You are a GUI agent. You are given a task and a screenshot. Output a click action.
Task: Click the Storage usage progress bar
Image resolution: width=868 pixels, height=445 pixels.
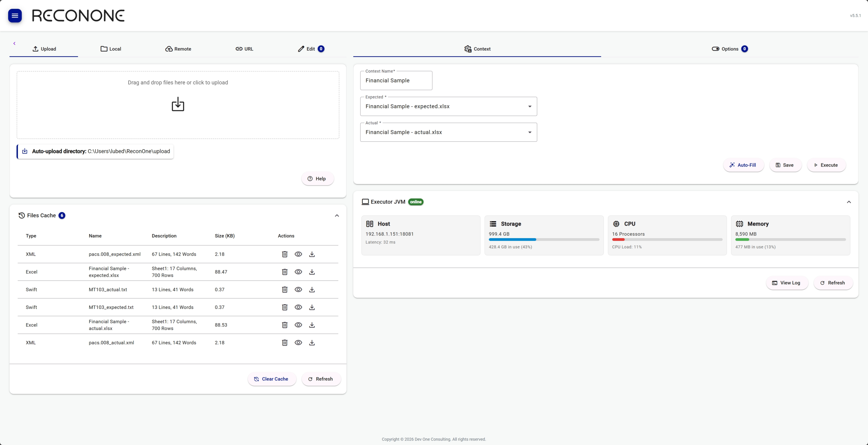point(544,239)
